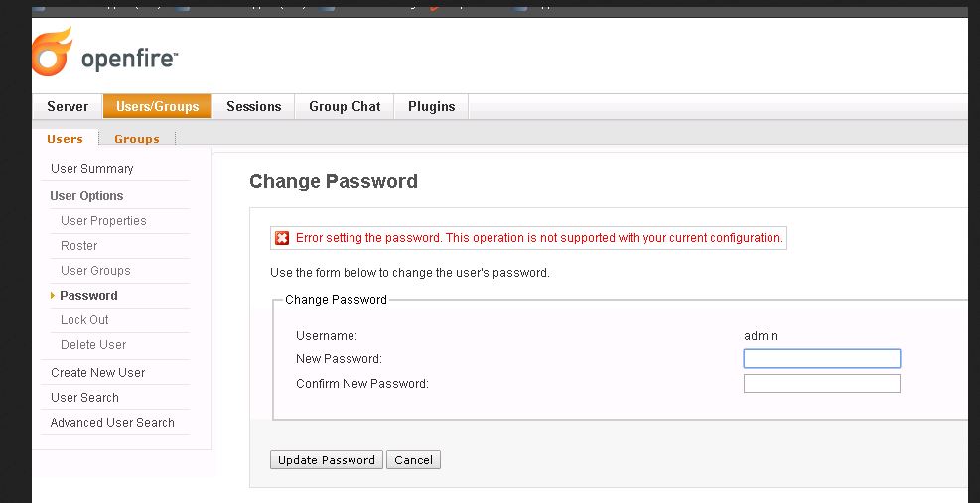View the Roster sidebar link
980x503 pixels.
click(x=78, y=246)
